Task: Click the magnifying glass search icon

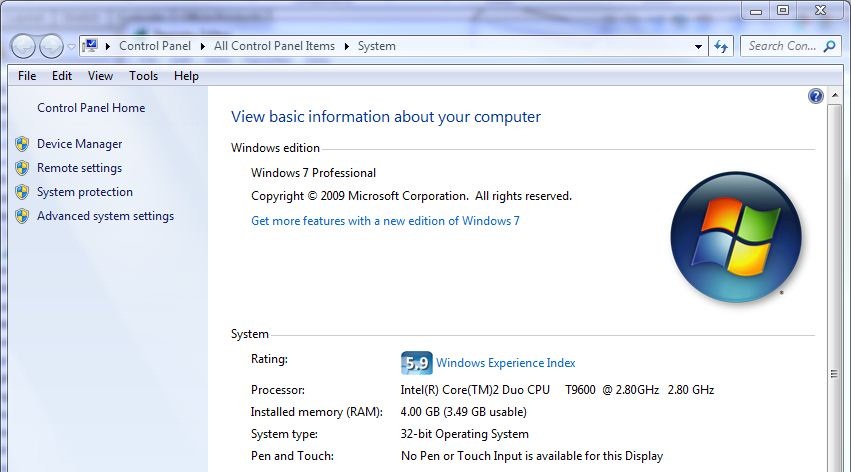Action: 829,47
